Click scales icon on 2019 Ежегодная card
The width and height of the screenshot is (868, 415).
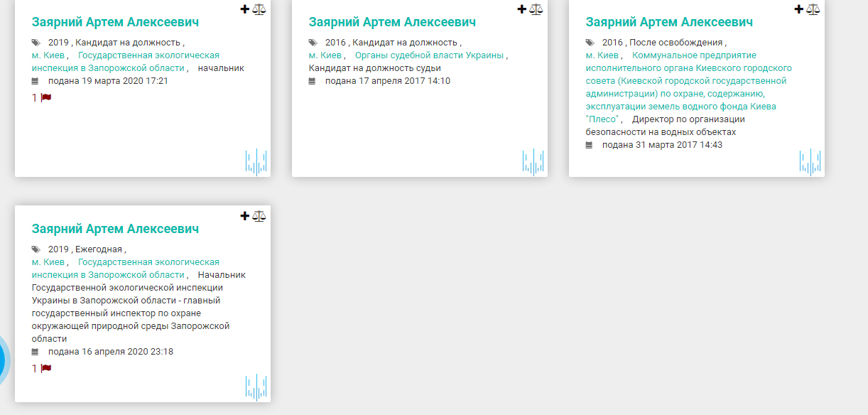coord(259,216)
